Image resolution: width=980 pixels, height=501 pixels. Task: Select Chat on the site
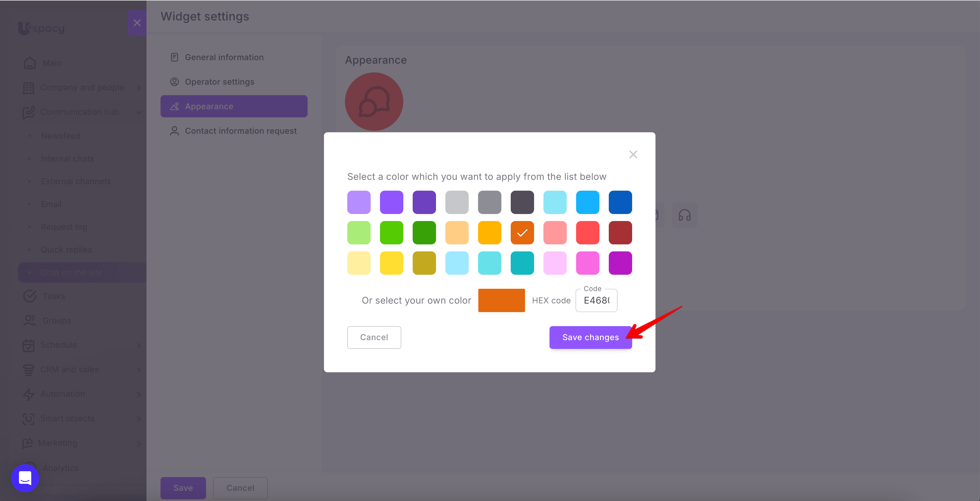(83, 273)
